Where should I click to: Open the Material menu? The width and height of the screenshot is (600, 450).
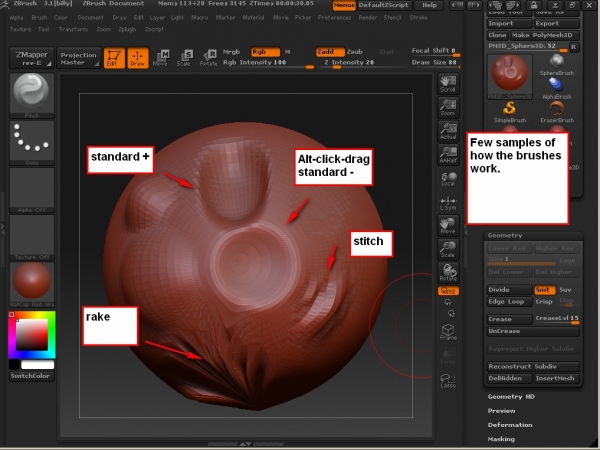click(x=253, y=18)
